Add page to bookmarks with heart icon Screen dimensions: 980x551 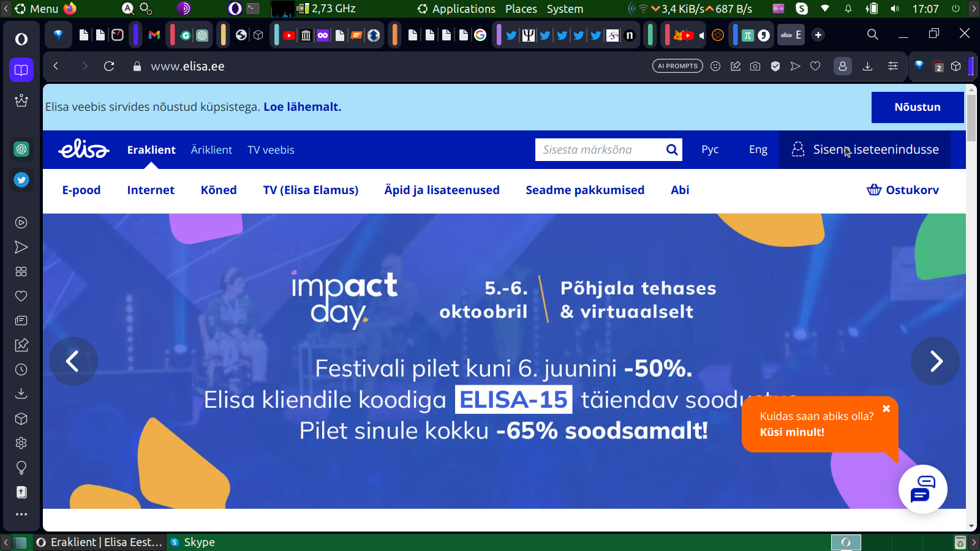tap(815, 66)
